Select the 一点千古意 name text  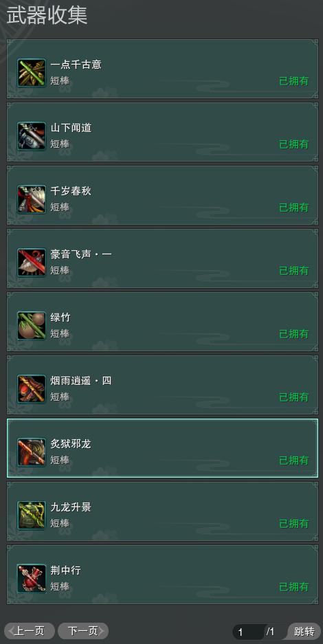click(76, 65)
